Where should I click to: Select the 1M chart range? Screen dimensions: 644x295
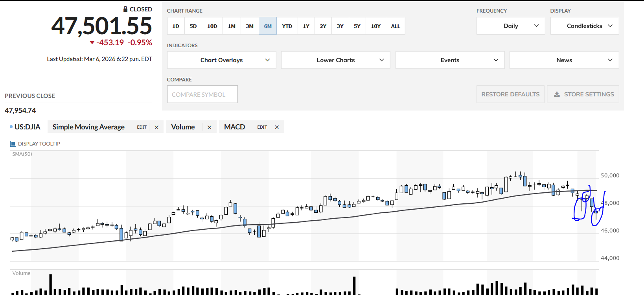coord(232,26)
